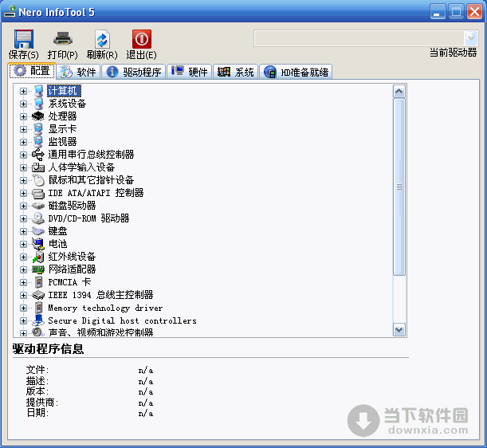Click the Save (保存) floppy disk icon
Screen dimensions: 487x448
tap(24, 39)
